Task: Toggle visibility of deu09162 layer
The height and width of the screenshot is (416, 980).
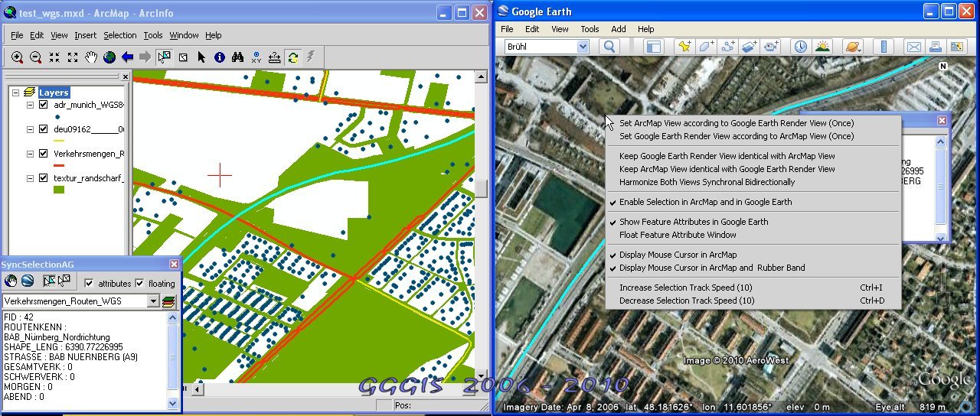Action: click(43, 129)
